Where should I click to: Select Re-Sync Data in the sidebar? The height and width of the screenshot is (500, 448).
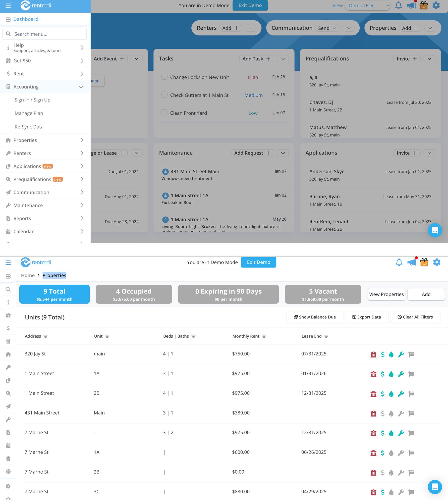(29, 127)
